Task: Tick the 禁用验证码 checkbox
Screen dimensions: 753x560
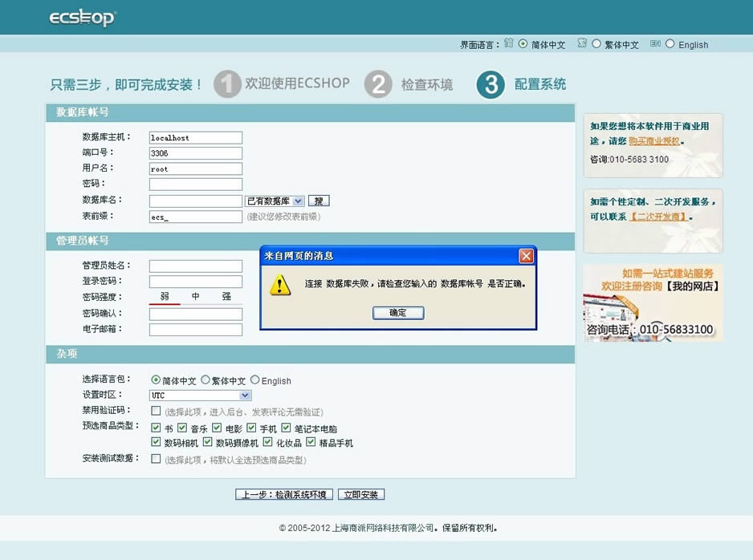Action: coord(156,411)
